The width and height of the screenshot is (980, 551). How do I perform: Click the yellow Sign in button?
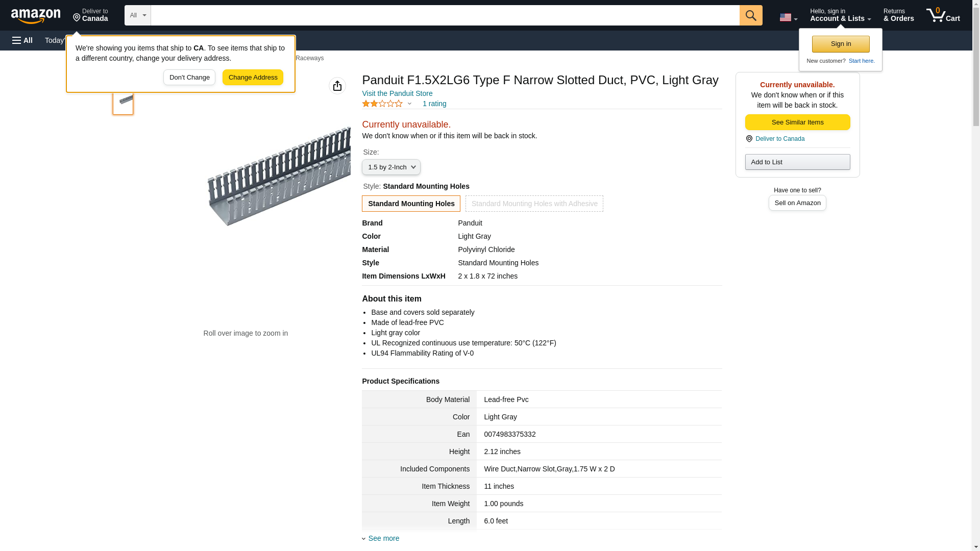840,44
